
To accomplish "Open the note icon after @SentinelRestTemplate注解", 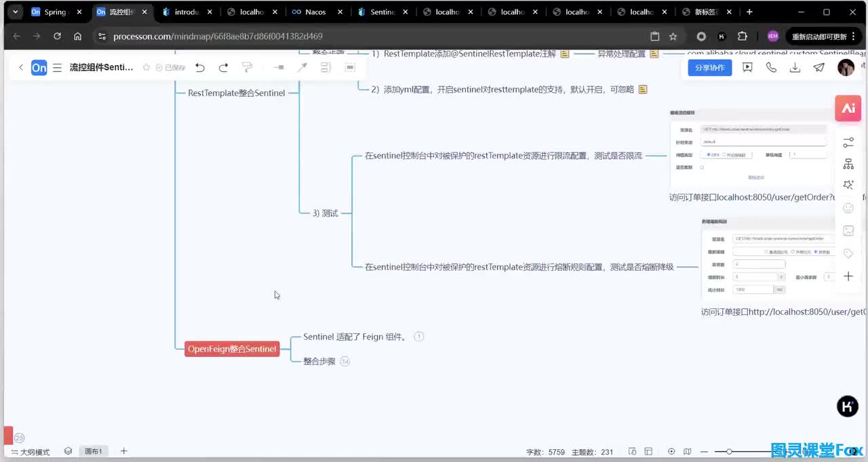I will (564, 54).
